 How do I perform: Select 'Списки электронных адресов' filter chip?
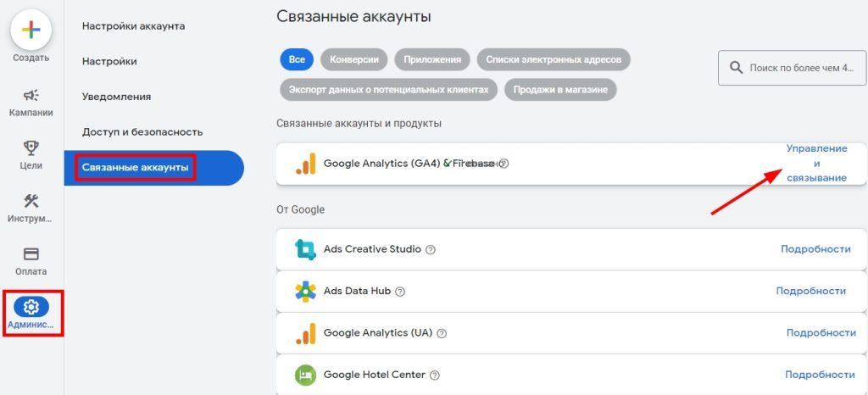[x=554, y=59]
